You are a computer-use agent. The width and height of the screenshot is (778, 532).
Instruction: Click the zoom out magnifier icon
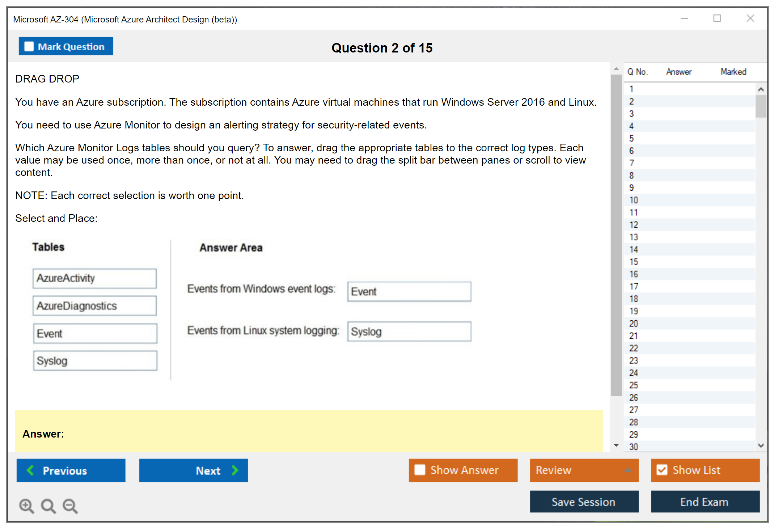(x=70, y=506)
